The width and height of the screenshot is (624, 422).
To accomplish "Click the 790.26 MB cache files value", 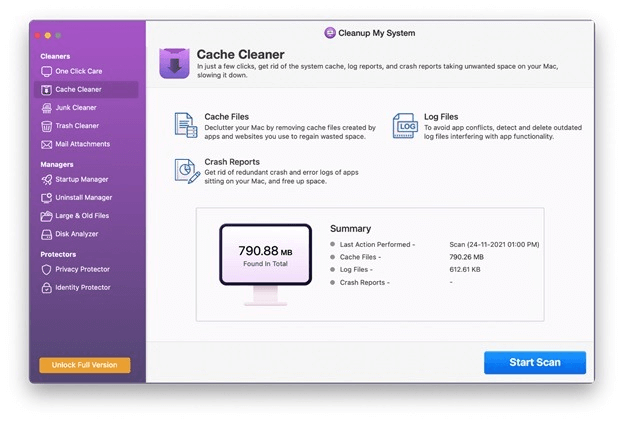I will click(x=466, y=257).
